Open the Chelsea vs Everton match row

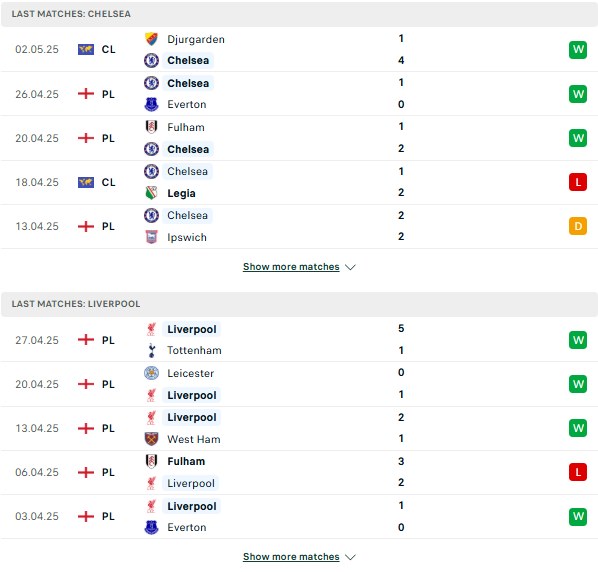(x=299, y=94)
